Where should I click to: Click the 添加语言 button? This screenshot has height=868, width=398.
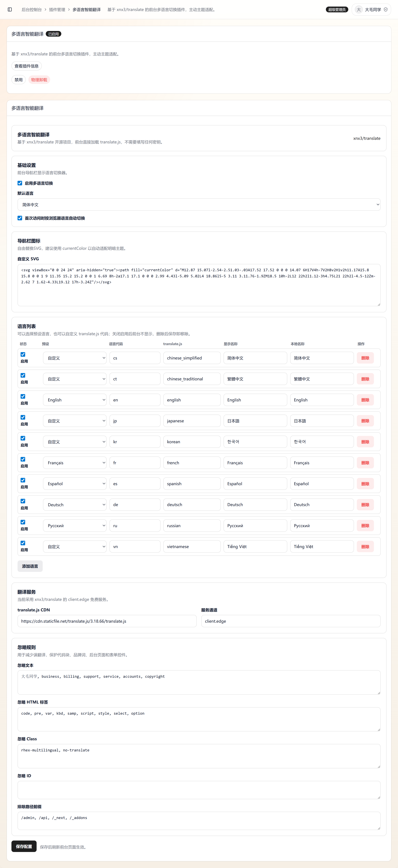pyautogui.click(x=30, y=566)
